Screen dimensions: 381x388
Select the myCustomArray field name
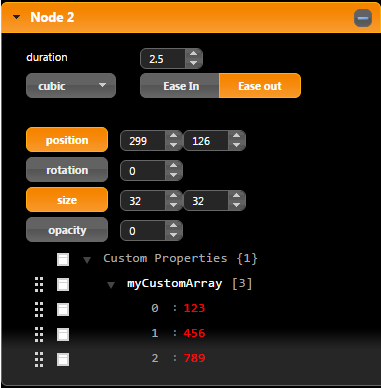[x=174, y=284]
